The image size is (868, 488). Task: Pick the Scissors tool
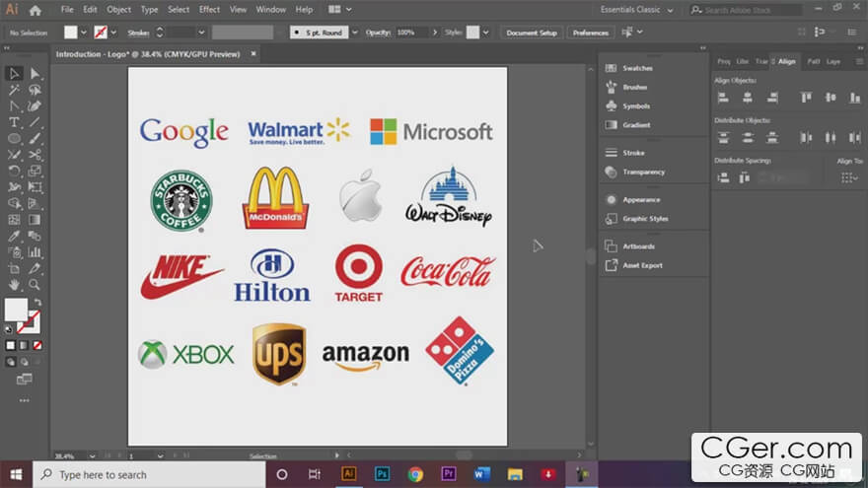tap(35, 155)
